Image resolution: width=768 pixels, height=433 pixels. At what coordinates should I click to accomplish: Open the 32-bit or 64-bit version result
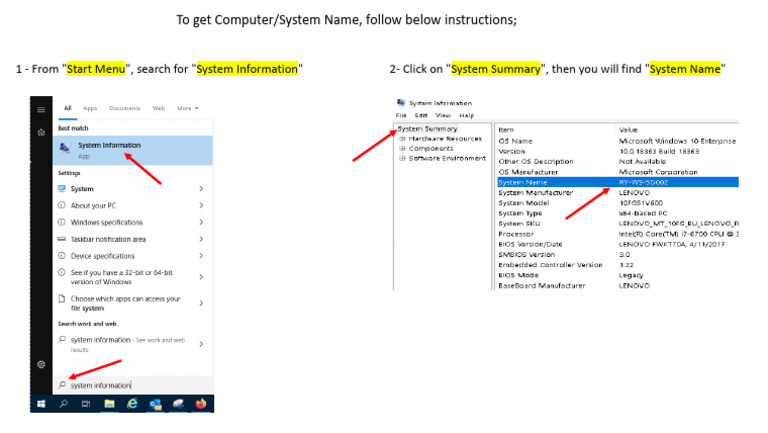pos(133,277)
